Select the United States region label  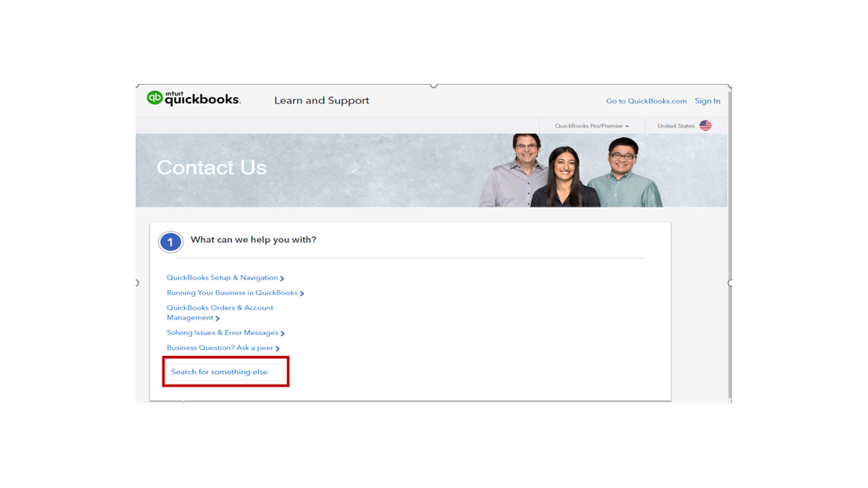[x=675, y=126]
